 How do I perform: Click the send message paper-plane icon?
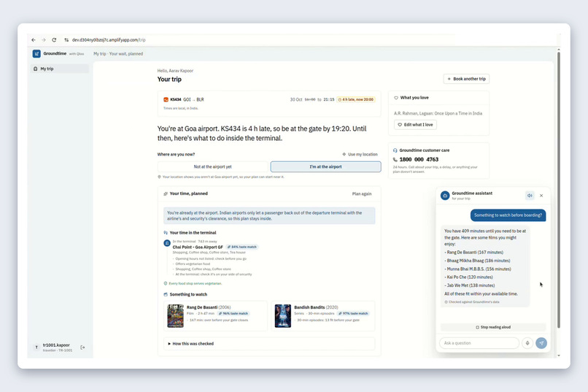tap(541, 343)
